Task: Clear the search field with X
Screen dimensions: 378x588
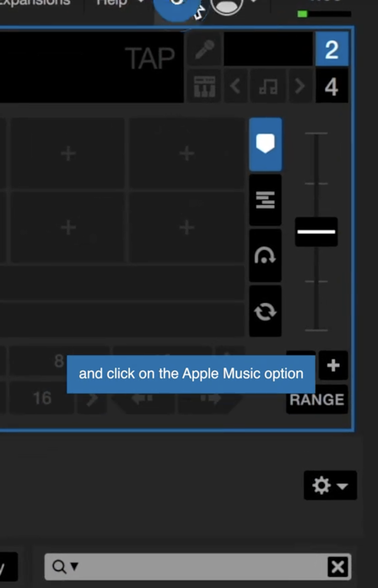Action: [338, 566]
